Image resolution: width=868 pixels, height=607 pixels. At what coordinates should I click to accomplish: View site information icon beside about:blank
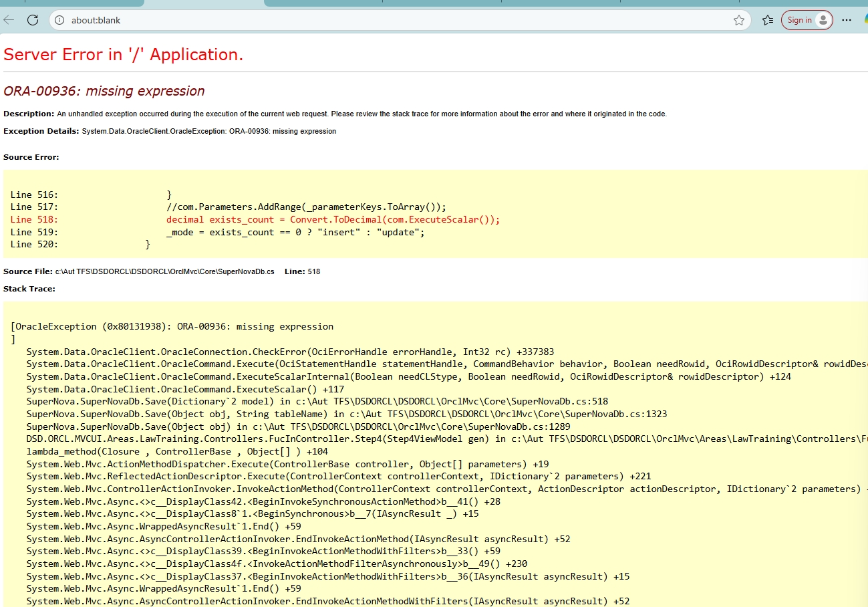coord(60,20)
